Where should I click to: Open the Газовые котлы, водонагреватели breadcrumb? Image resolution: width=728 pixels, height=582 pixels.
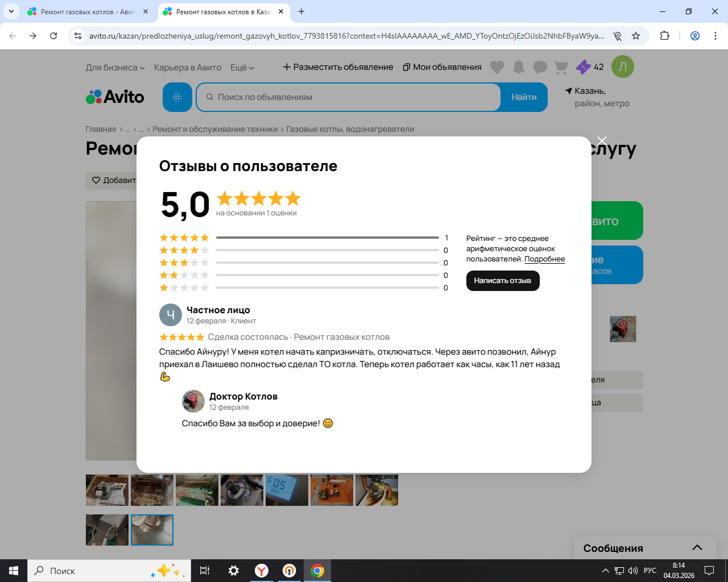pos(350,129)
